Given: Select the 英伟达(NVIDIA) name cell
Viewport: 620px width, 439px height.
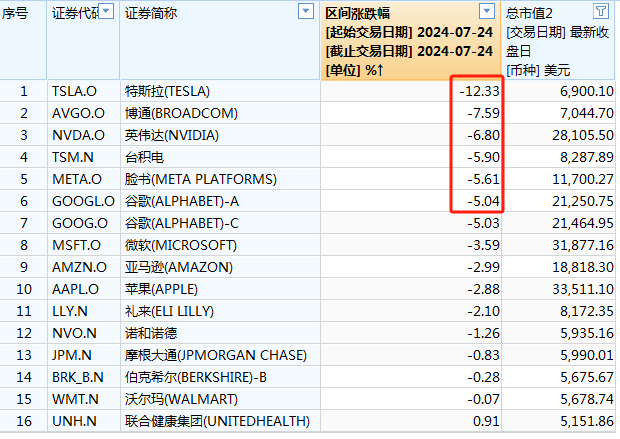Looking at the screenshot, I should pos(220,135).
